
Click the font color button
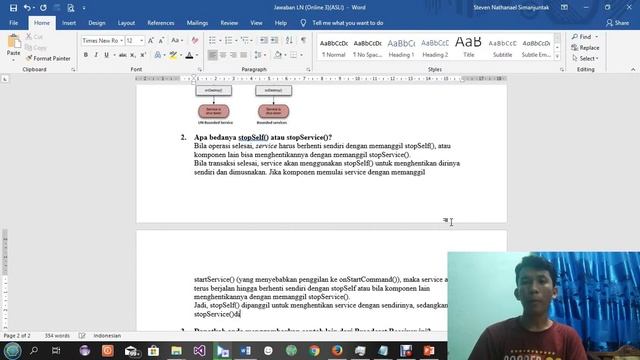pos(189,55)
